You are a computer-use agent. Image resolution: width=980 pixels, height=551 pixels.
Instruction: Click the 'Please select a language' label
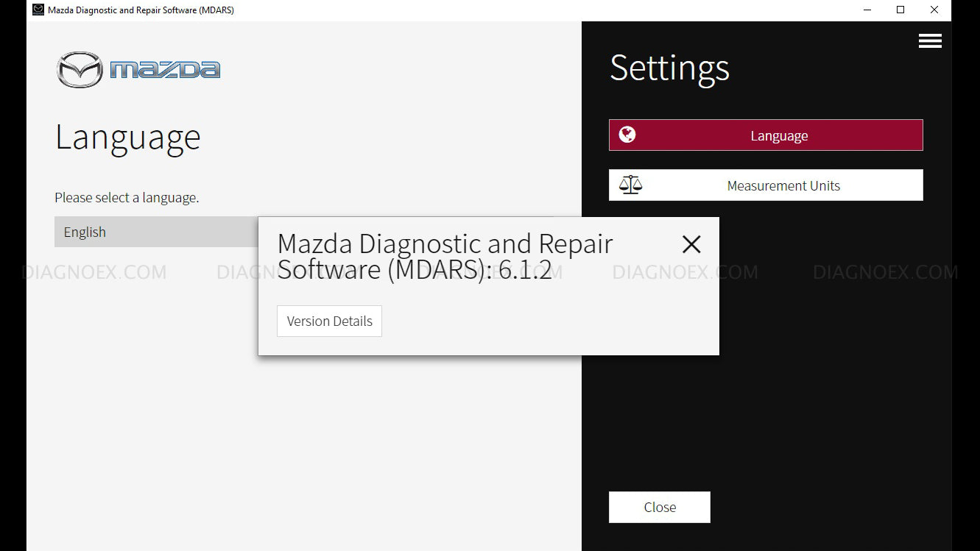pyautogui.click(x=127, y=197)
